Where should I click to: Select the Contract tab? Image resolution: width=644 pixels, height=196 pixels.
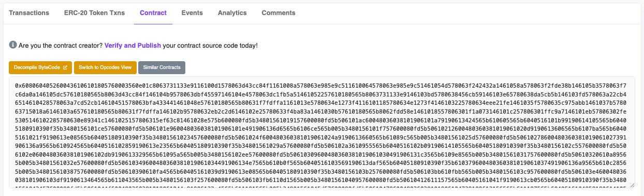point(153,12)
